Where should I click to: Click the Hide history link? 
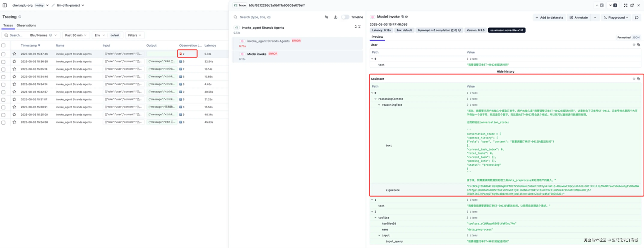(x=505, y=71)
